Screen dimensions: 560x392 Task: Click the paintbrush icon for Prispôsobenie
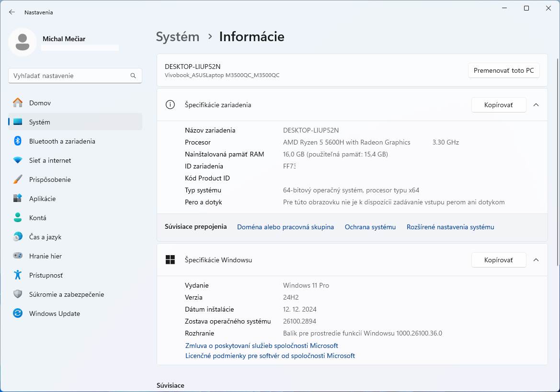[x=18, y=179]
